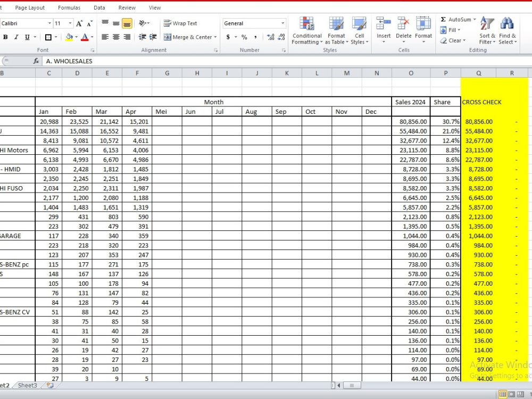Open Conditional Formatting
532x399 pixels.
coord(307,30)
